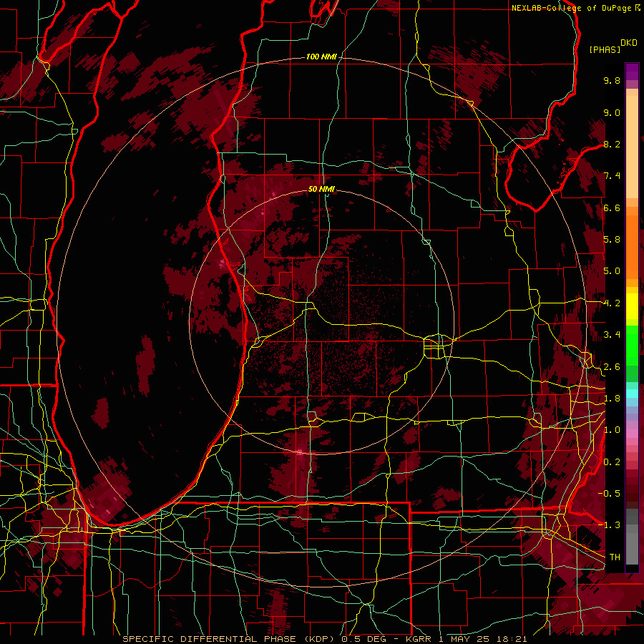Viewport: 644px width, 644px height.
Task: Click the 1.8 value on the color scale
Action: click(612, 399)
